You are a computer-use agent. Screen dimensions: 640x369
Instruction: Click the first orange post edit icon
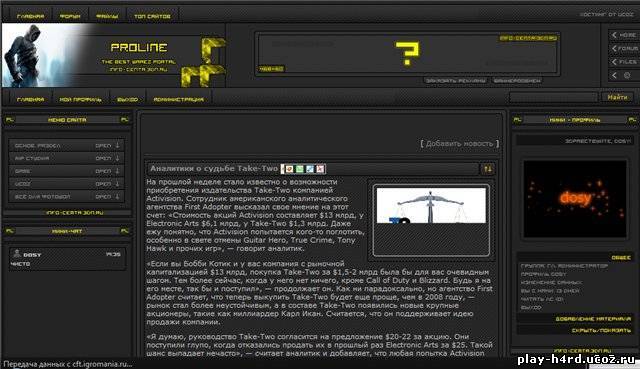[x=289, y=169]
